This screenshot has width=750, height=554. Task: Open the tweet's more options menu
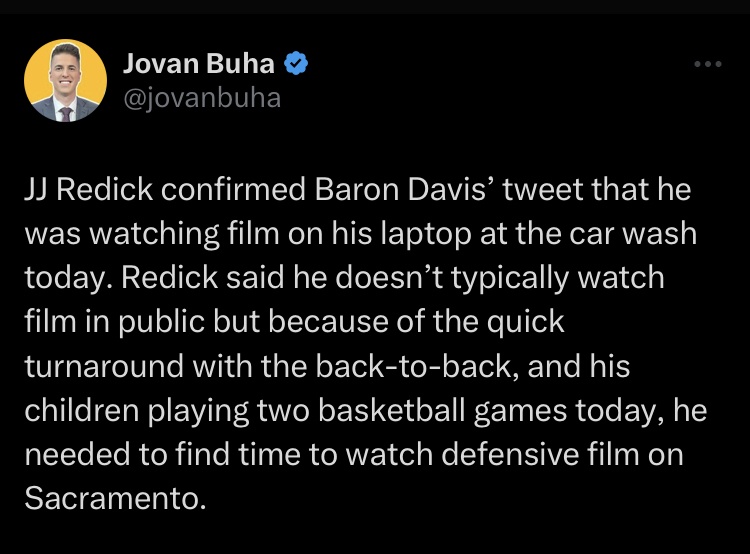(707, 65)
